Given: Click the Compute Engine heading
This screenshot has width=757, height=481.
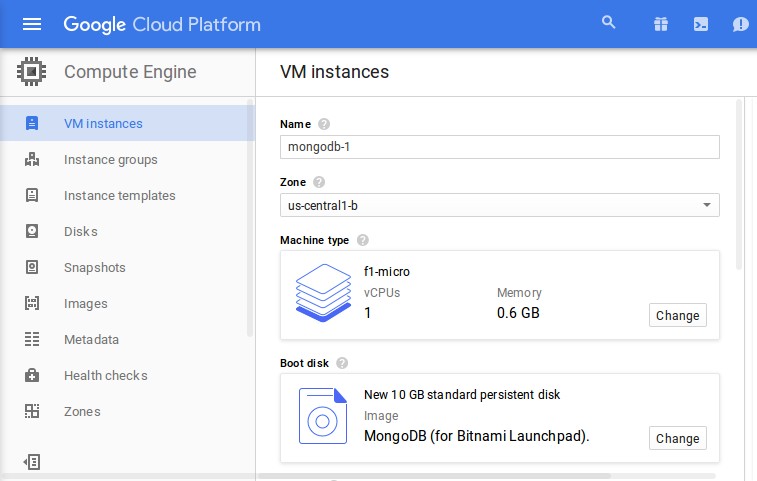Looking at the screenshot, I should (130, 72).
